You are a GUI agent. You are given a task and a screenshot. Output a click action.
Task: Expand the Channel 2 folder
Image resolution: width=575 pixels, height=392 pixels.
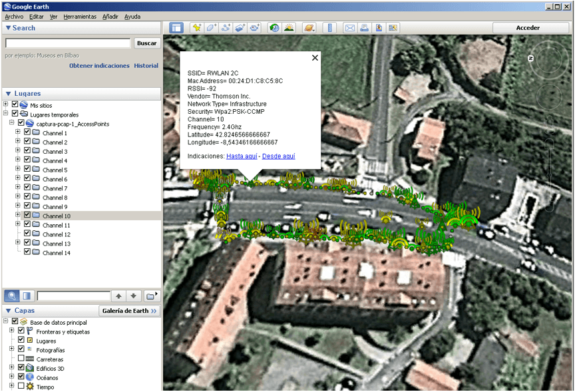pyautogui.click(x=17, y=141)
